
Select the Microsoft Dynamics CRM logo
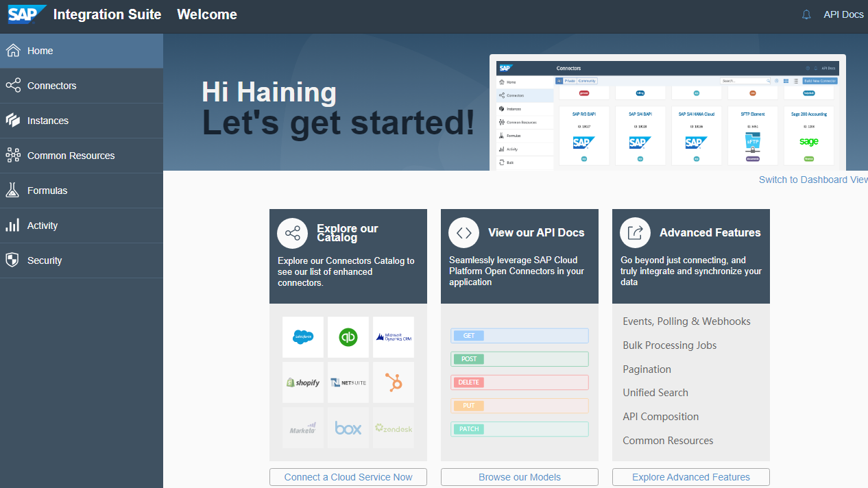(394, 337)
